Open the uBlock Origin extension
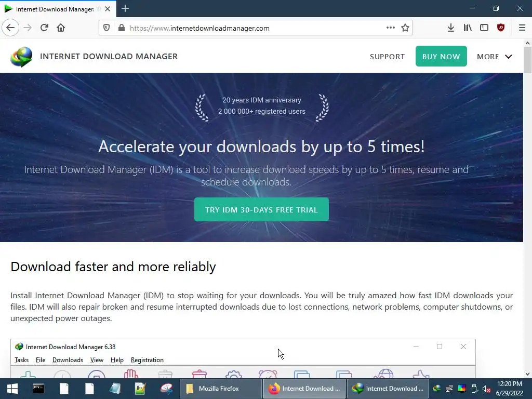 pyautogui.click(x=501, y=28)
